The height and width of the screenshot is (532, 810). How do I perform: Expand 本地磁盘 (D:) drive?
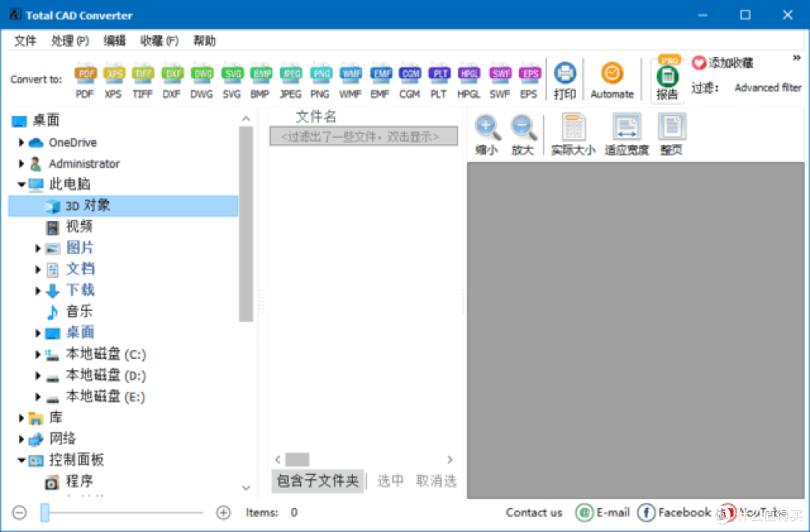[x=37, y=375]
